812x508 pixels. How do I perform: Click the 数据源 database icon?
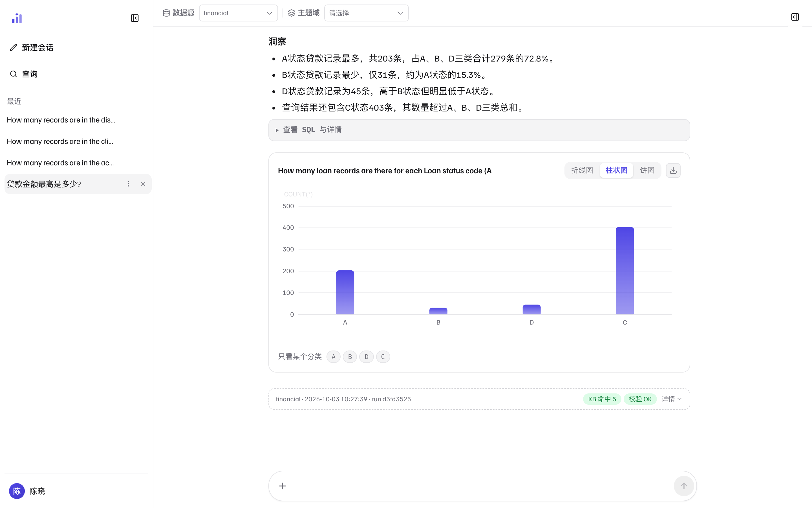166,13
